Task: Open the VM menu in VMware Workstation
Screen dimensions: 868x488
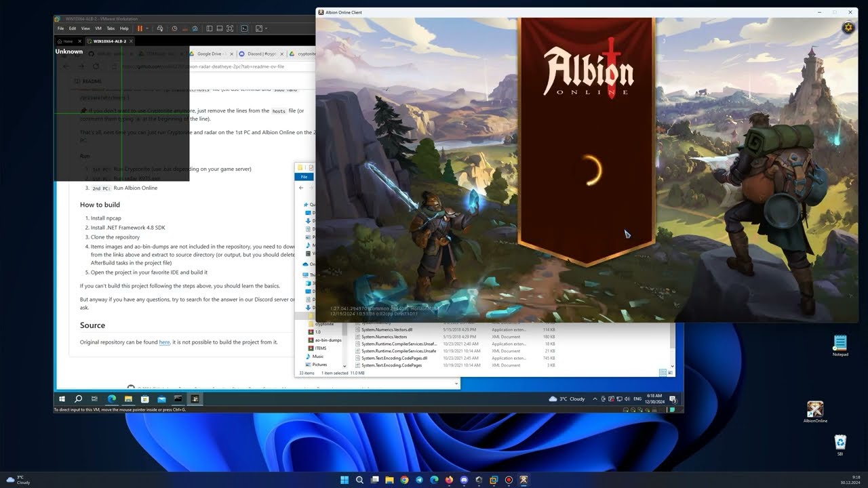Action: point(98,28)
